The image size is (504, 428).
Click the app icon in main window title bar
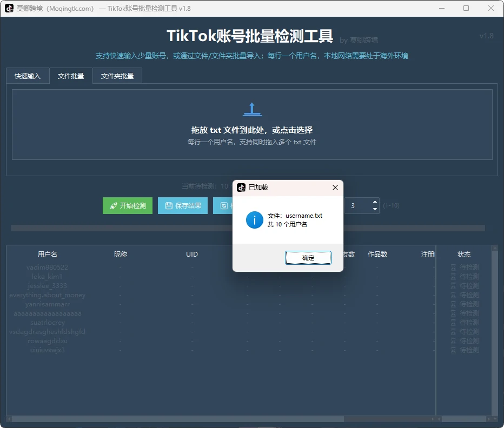[x=9, y=8]
